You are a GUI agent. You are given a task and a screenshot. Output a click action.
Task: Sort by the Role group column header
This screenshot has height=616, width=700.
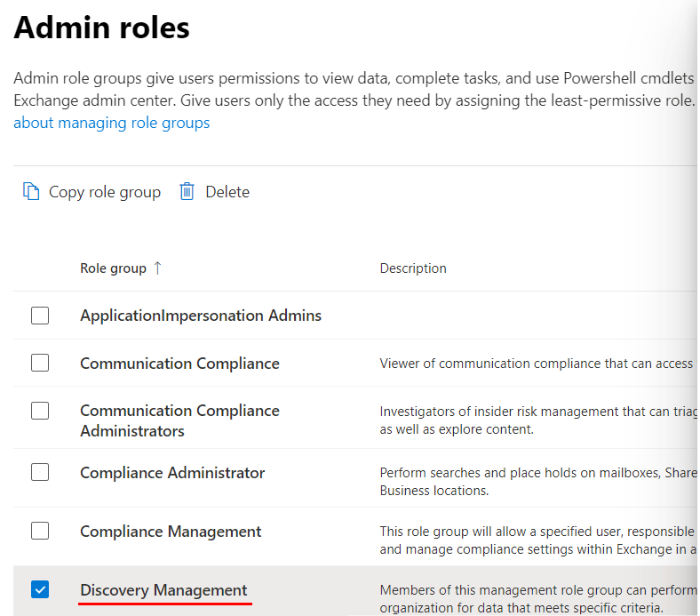113,268
